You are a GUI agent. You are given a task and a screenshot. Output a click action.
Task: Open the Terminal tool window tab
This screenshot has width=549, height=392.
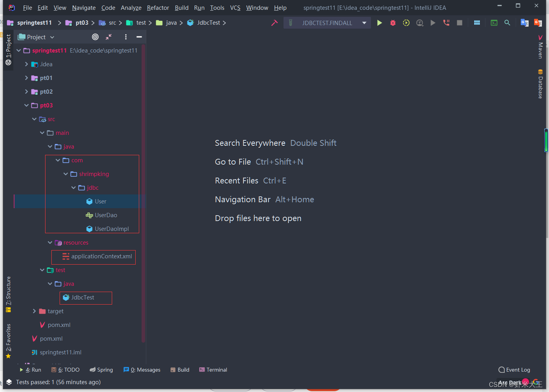coord(213,370)
